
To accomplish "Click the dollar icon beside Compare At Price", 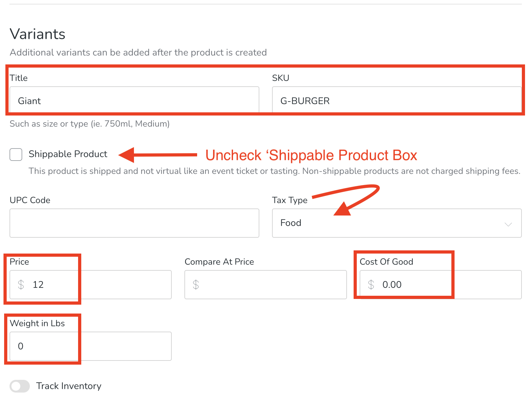I will [x=196, y=285].
